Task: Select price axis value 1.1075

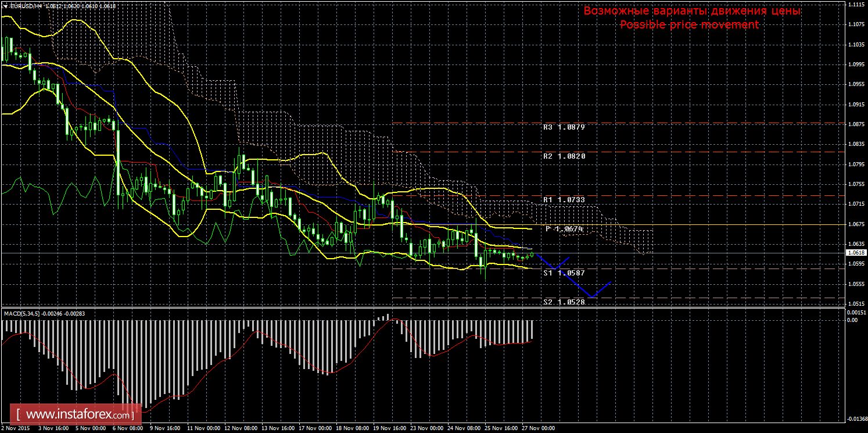Action: click(856, 24)
